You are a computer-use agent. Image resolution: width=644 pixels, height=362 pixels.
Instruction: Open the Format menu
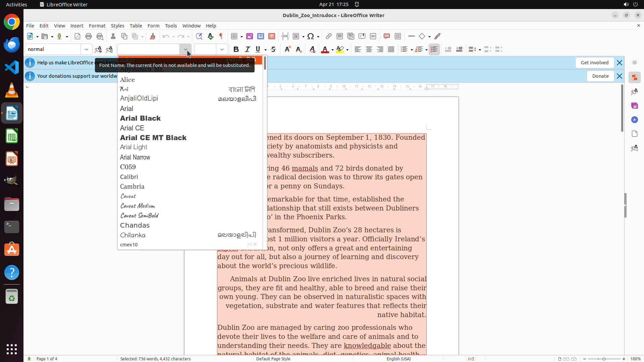pyautogui.click(x=97, y=26)
